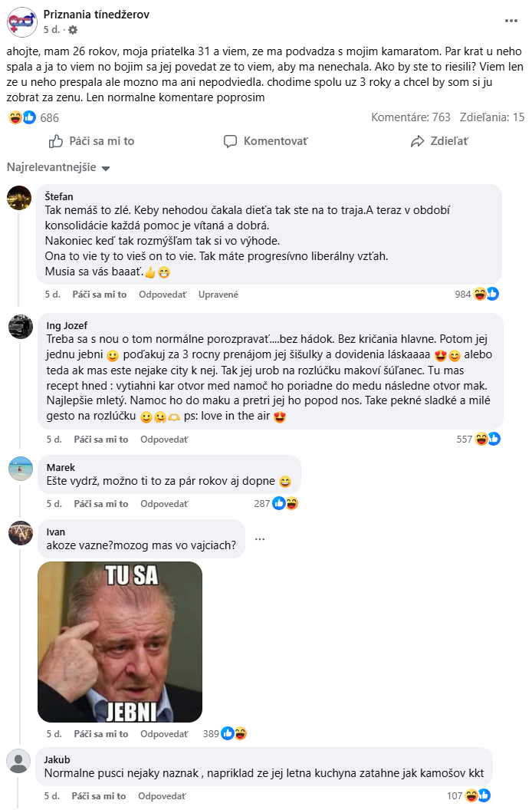Screen dimensions: 532x810
Task: Open the post options three-dot menu
Action: tap(511, 21)
